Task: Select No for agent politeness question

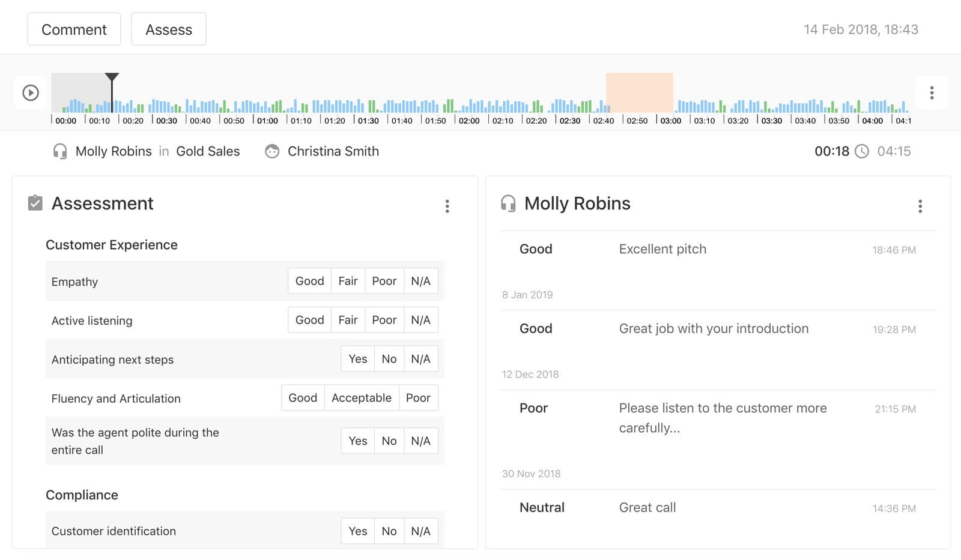Action: click(389, 440)
